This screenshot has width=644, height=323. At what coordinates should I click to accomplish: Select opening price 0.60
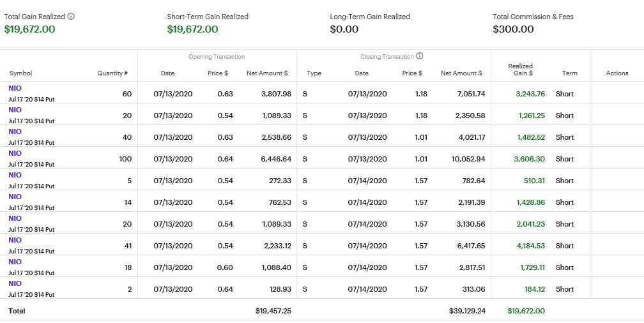(225, 268)
